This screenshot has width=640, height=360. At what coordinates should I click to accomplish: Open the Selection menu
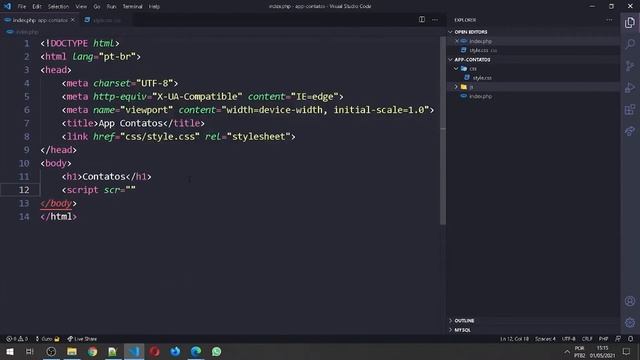tap(58, 7)
